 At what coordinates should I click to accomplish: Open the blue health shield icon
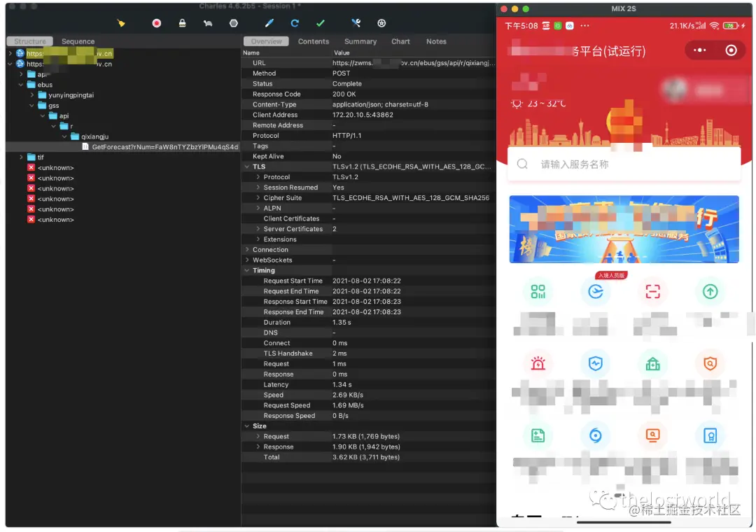[x=596, y=363]
